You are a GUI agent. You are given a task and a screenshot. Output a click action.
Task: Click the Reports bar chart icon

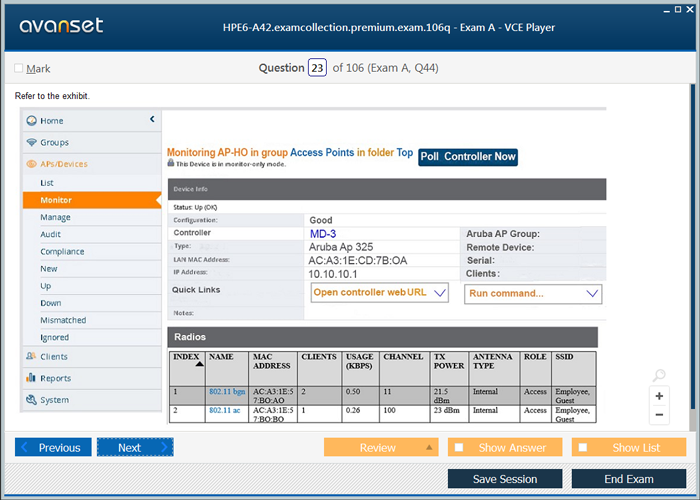(31, 378)
